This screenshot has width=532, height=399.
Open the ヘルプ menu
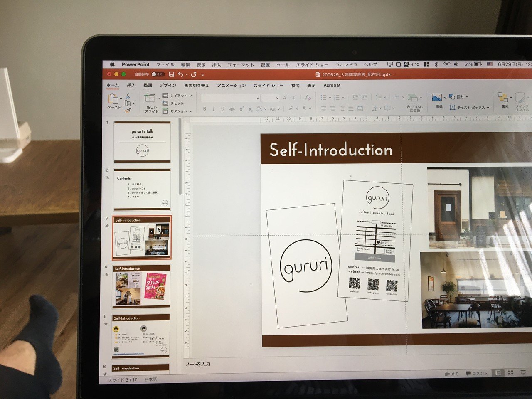pyautogui.click(x=370, y=64)
